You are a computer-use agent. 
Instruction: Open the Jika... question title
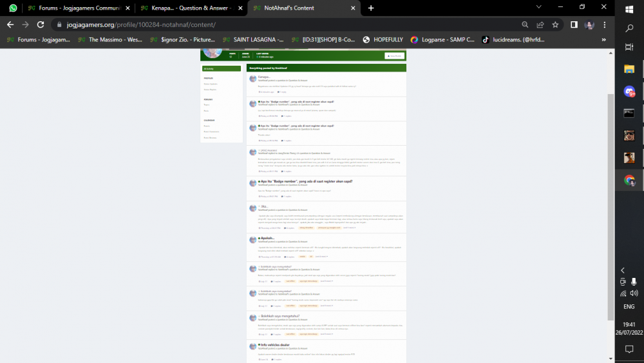[x=263, y=206]
